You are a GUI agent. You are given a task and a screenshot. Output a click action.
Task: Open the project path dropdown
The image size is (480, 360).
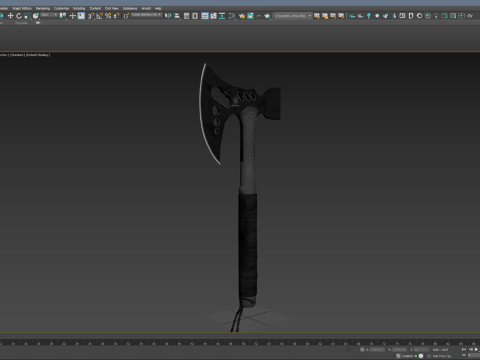point(293,16)
